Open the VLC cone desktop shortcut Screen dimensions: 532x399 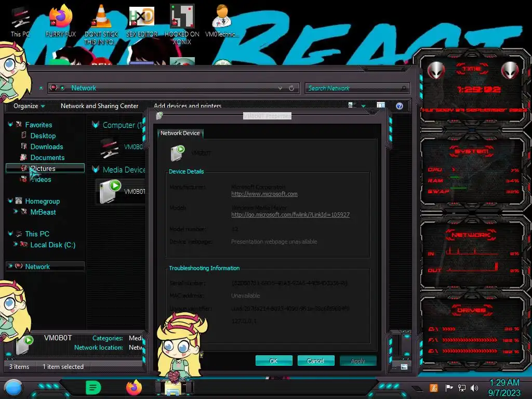[x=101, y=24]
